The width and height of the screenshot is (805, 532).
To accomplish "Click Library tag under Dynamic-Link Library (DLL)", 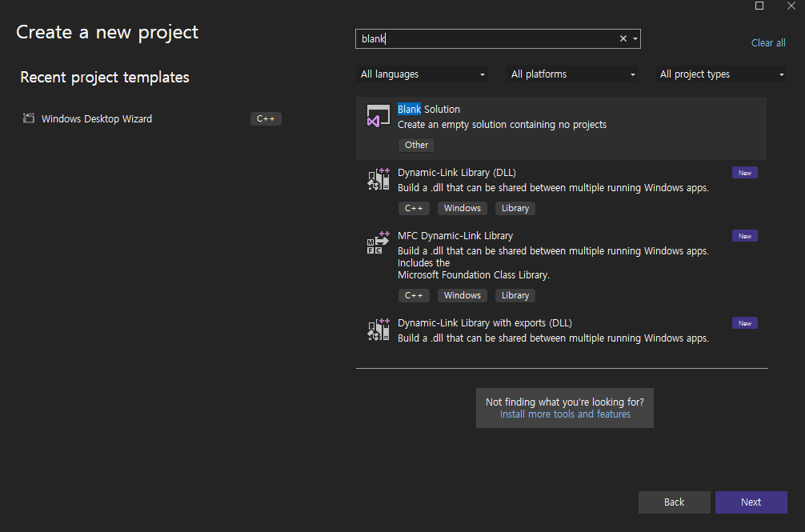I will click(515, 208).
